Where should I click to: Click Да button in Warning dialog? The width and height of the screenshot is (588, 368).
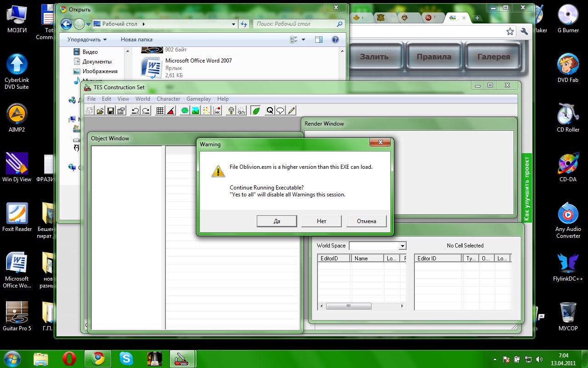pos(277,221)
